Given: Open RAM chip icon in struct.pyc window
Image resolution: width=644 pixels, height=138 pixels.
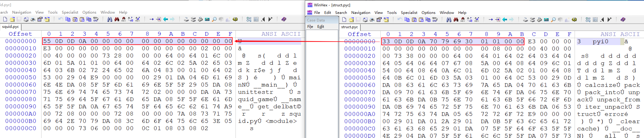Looking at the screenshot, I should click(x=539, y=20).
